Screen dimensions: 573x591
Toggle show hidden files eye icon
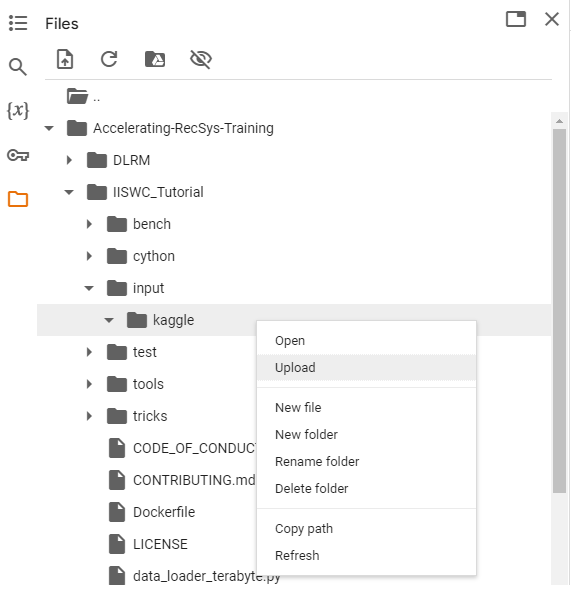(x=201, y=59)
